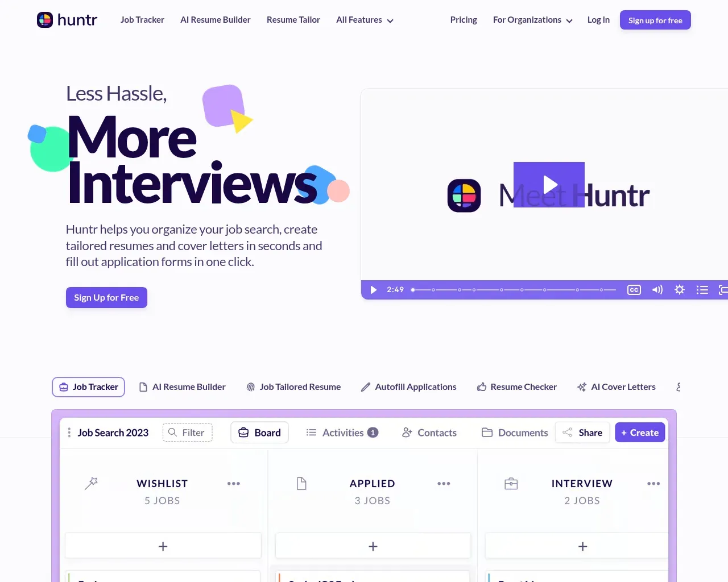This screenshot has height=582, width=728.
Task: Open the Job Search 2023 board options dots
Action: click(x=69, y=433)
